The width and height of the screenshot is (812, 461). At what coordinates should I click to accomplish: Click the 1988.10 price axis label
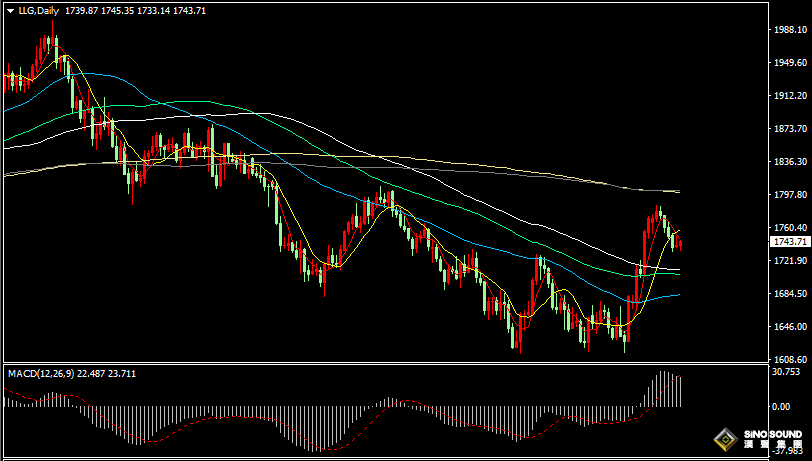[x=790, y=30]
